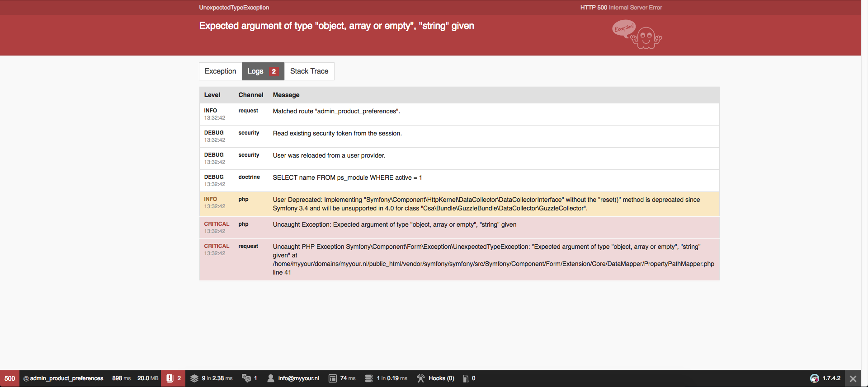Image resolution: width=868 pixels, height=387 pixels.
Task: Click the Channel column header
Action: (x=251, y=95)
